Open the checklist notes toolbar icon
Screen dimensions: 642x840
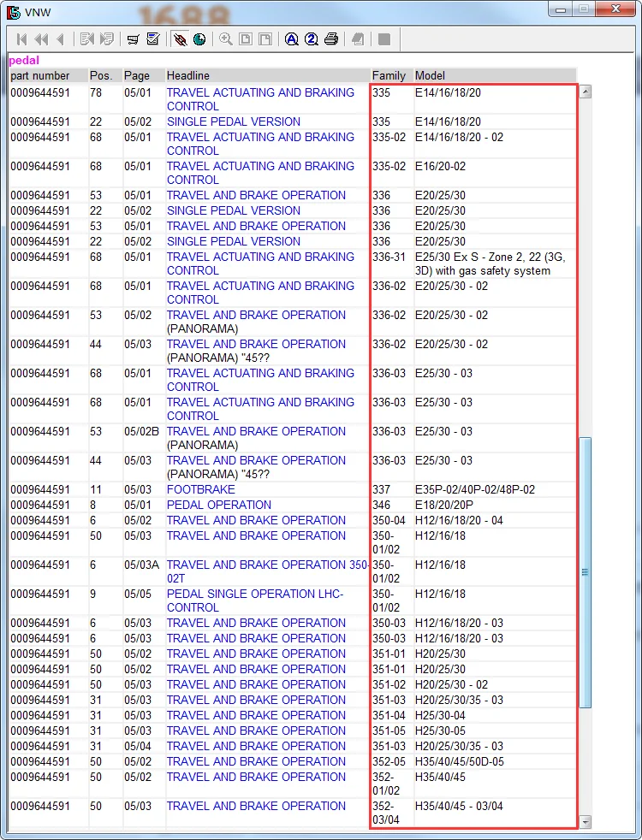tap(152, 39)
